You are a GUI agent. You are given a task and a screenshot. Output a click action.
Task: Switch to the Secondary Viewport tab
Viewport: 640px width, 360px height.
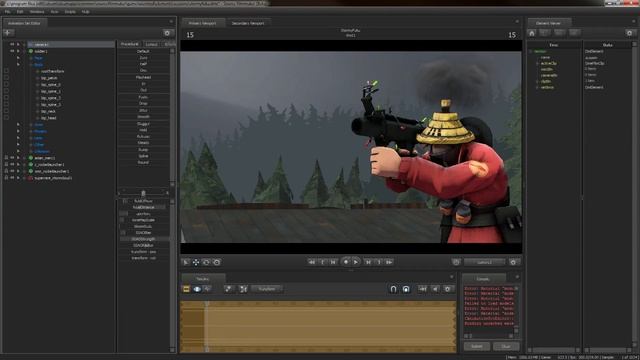[248, 23]
